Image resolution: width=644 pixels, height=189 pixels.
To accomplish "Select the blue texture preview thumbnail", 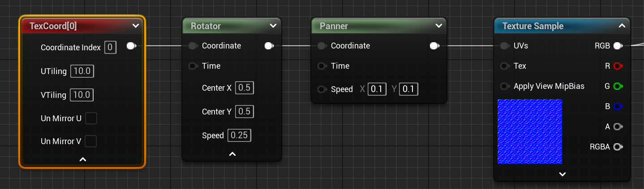I will (x=530, y=132).
